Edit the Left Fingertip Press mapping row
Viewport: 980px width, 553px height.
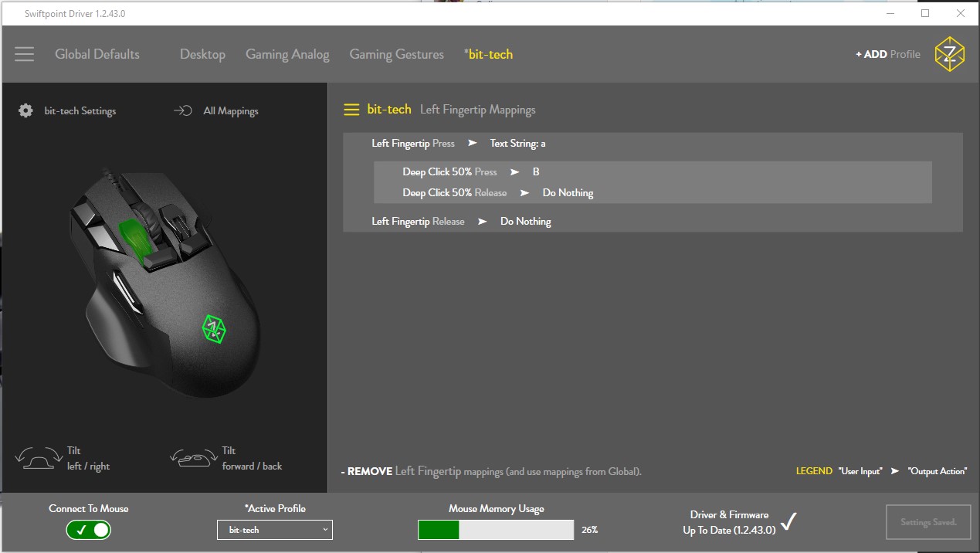(x=653, y=144)
